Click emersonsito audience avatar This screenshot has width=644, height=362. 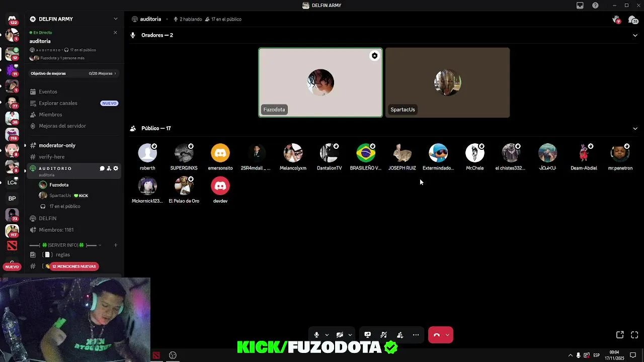(220, 153)
